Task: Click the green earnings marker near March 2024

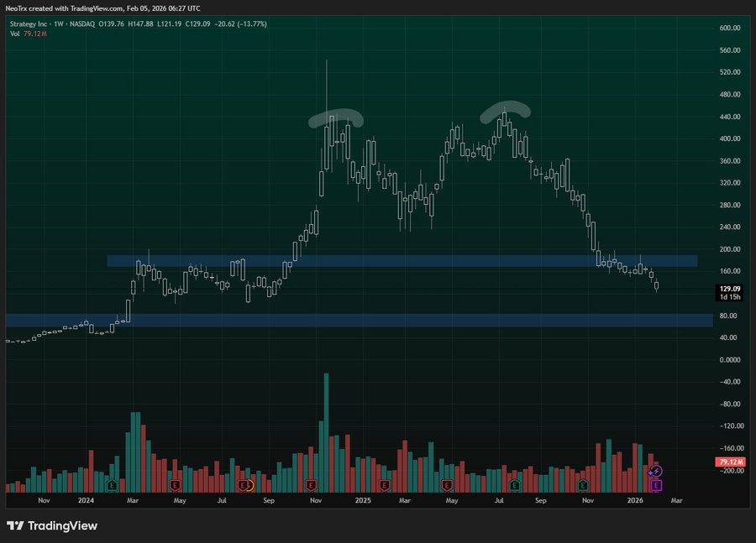Action: click(111, 485)
